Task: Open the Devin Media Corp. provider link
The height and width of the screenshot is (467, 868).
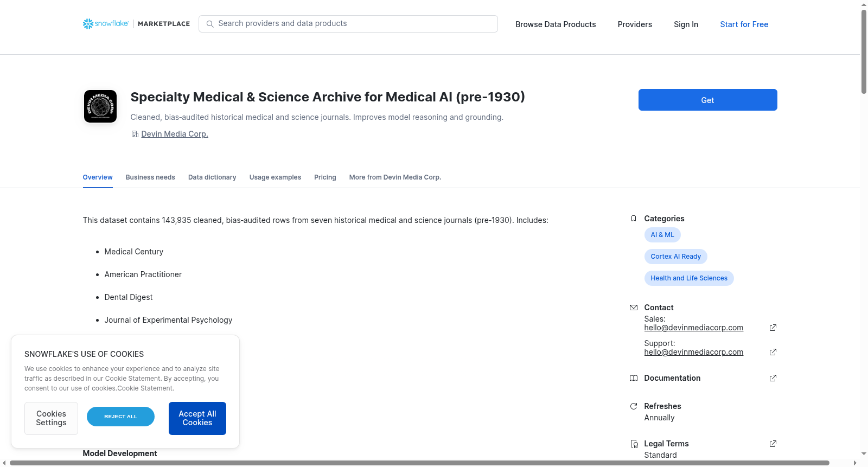Action: [x=175, y=134]
